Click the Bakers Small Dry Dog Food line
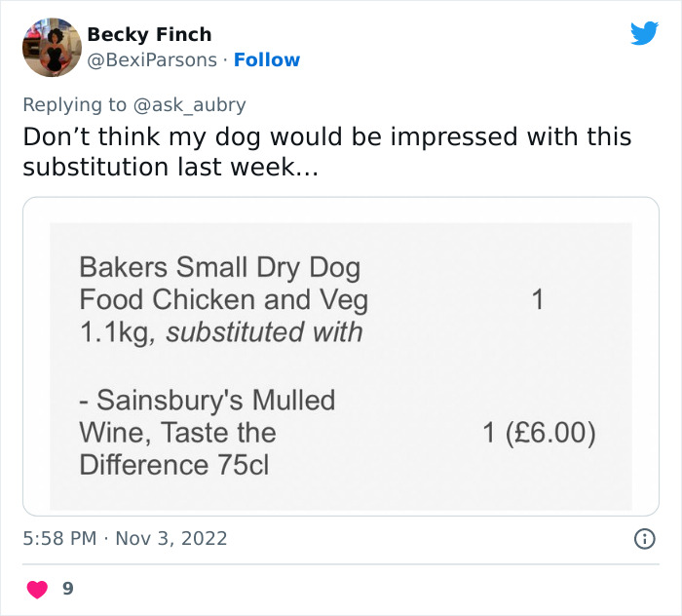682x616 pixels. [219, 267]
